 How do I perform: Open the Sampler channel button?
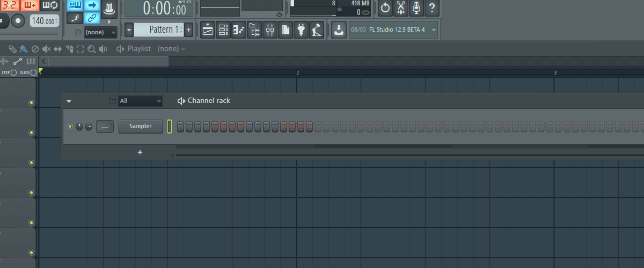point(140,126)
